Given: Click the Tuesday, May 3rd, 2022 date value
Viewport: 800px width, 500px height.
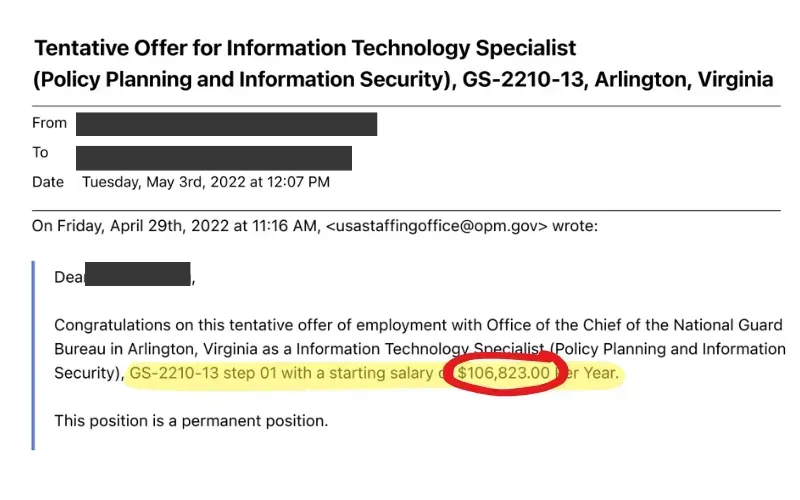Looking at the screenshot, I should [205, 182].
